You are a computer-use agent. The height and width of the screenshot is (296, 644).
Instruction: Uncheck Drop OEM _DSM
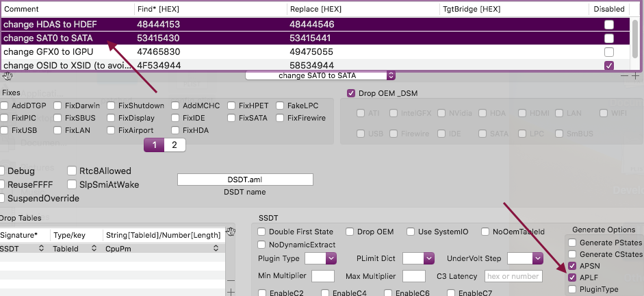point(351,93)
